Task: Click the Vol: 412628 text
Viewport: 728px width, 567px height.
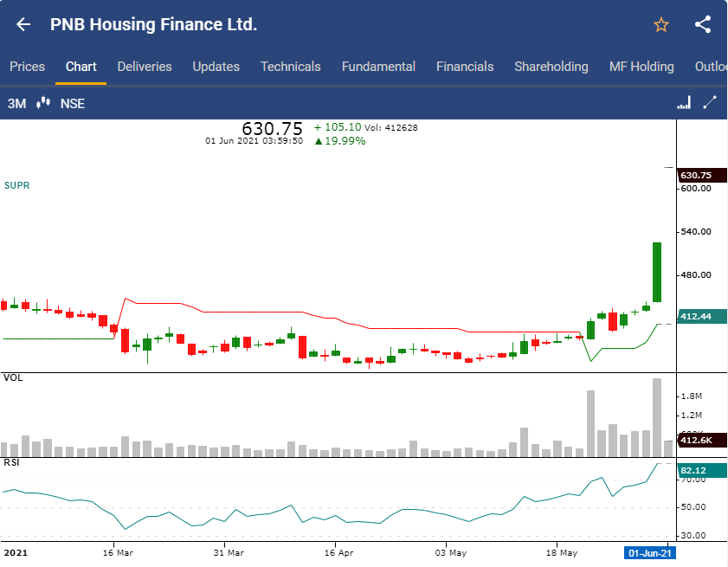Action: tap(391, 128)
